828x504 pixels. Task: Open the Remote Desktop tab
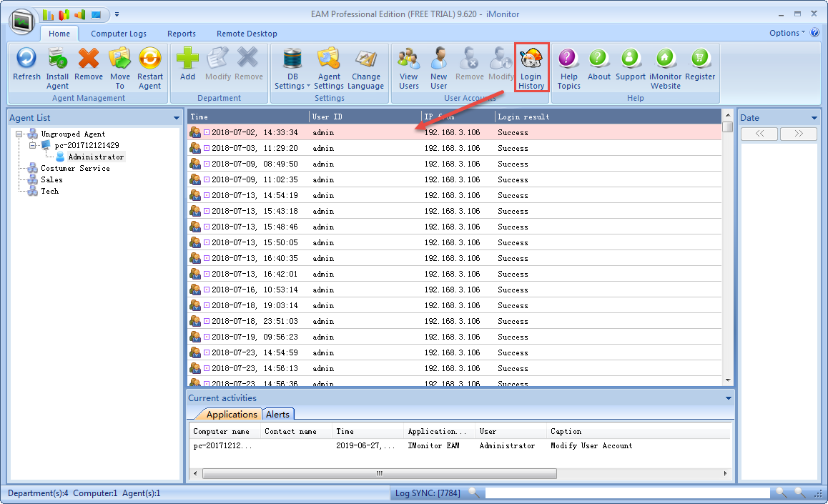tap(247, 34)
